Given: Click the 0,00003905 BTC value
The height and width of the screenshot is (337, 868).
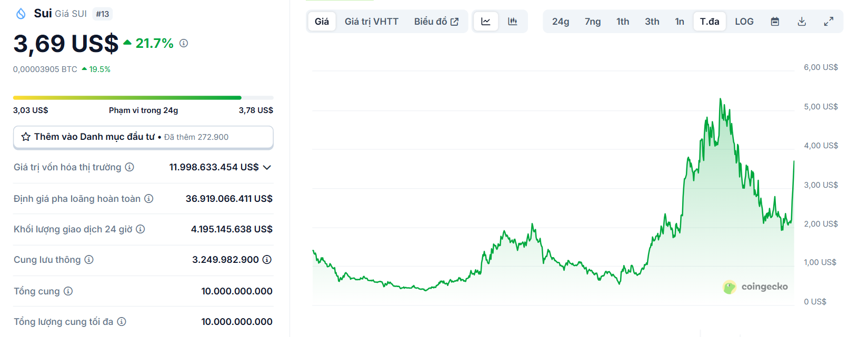Looking at the screenshot, I should [x=45, y=69].
